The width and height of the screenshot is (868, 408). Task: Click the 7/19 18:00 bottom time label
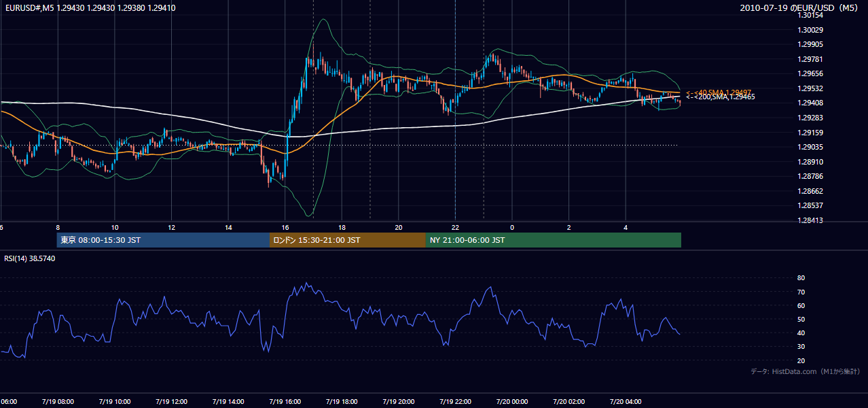[x=342, y=401]
